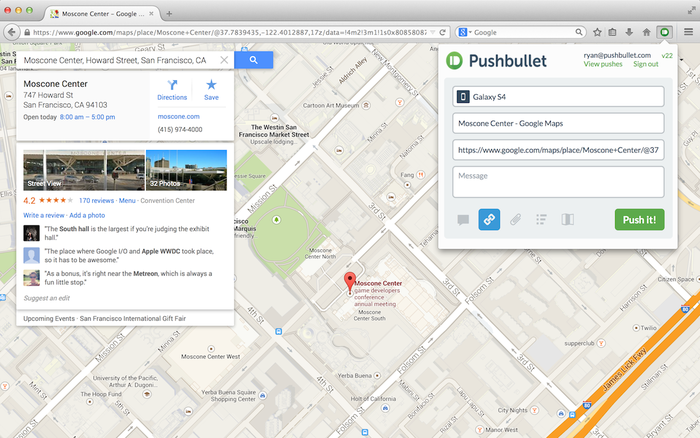Select the note push type icon
This screenshot has height=438, width=700.
click(463, 220)
